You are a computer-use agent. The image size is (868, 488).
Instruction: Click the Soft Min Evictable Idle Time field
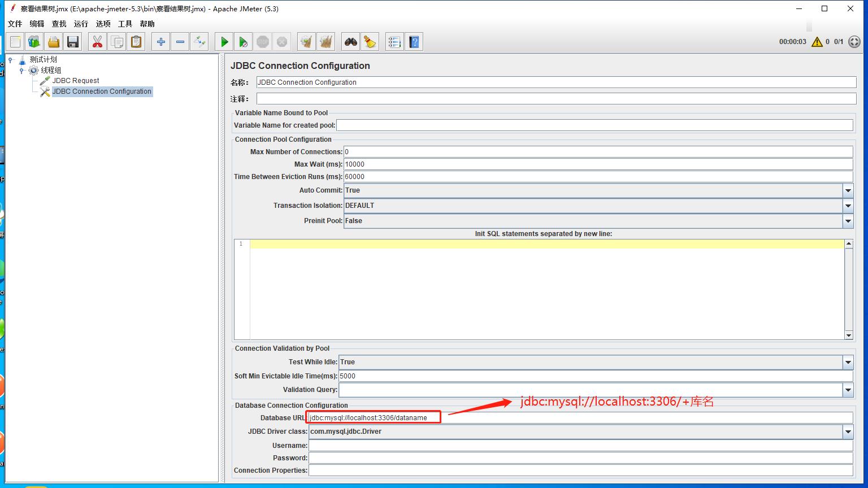coord(596,376)
